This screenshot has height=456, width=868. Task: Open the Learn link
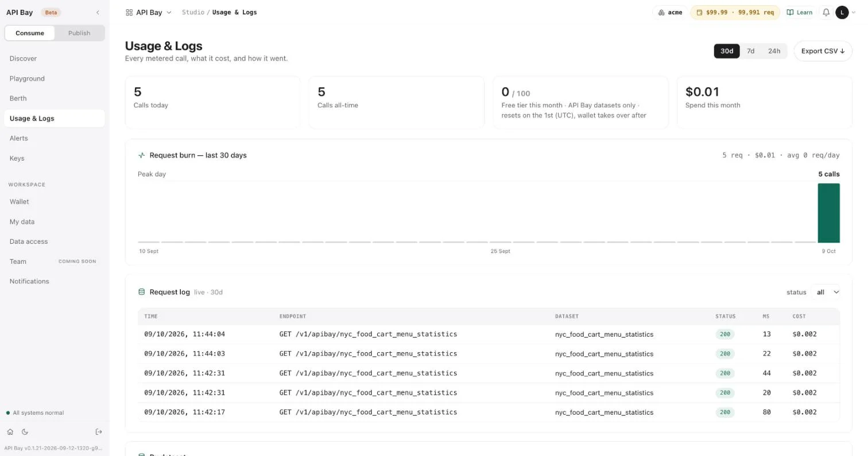click(800, 12)
